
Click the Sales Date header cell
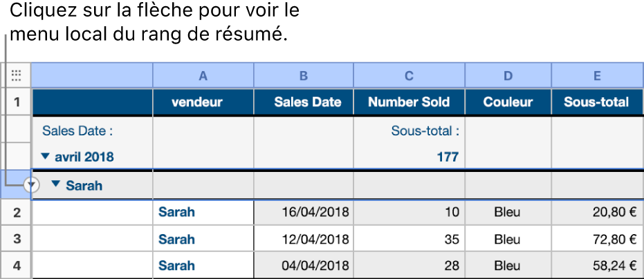tap(307, 102)
